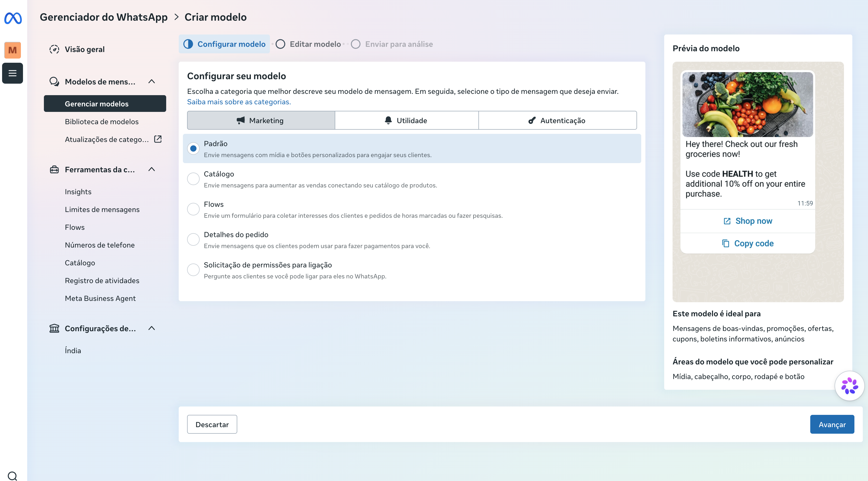Open the Visão geral dashboard icon

point(54,49)
